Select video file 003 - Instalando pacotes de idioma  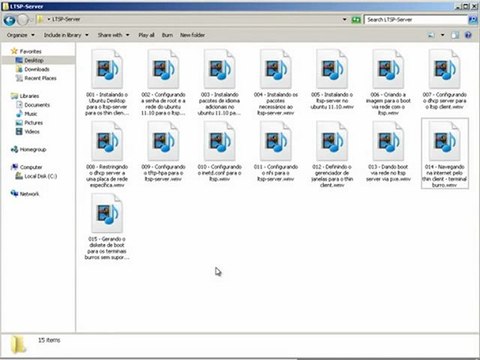(219, 82)
